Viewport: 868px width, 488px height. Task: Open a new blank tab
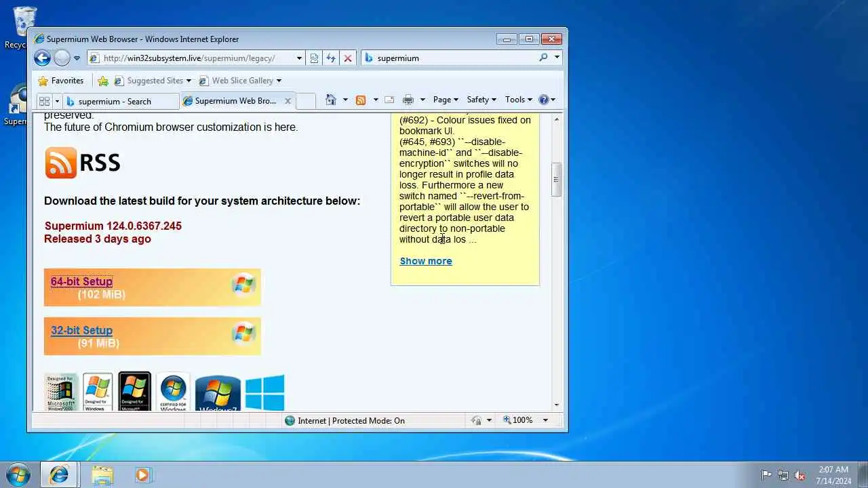tap(306, 101)
